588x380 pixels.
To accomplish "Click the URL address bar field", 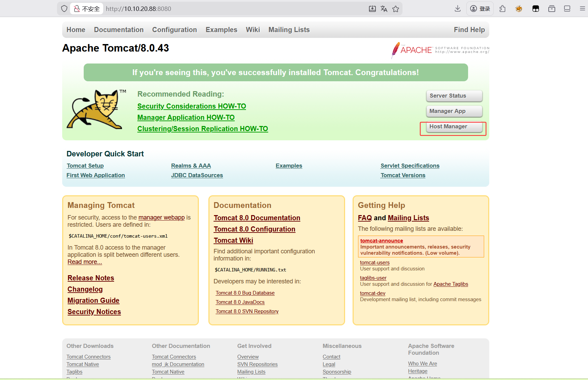I will pos(232,9).
